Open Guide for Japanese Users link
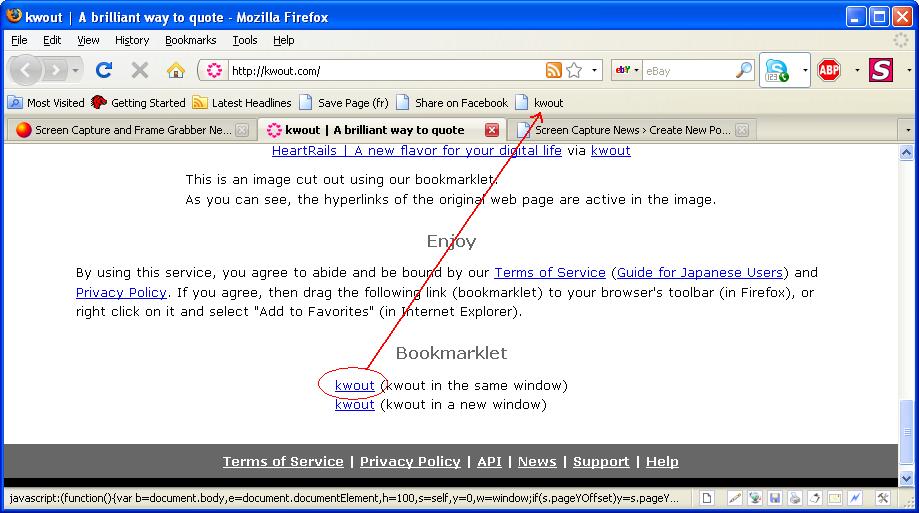The width and height of the screenshot is (919, 513). click(x=700, y=273)
